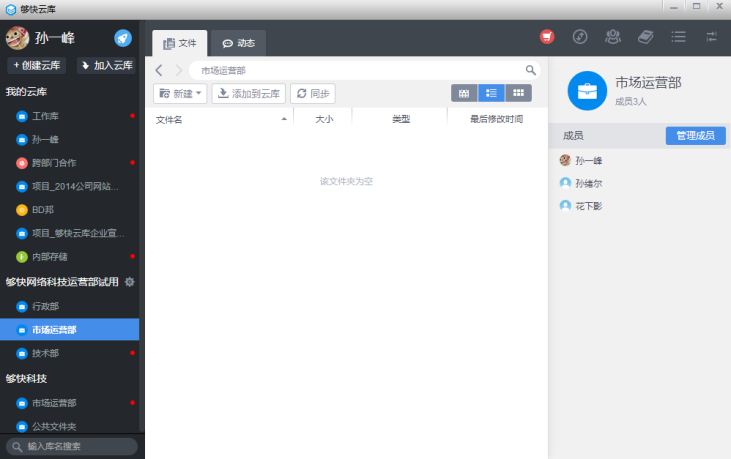Click the library name search field
731x459 pixels.
pos(72,446)
